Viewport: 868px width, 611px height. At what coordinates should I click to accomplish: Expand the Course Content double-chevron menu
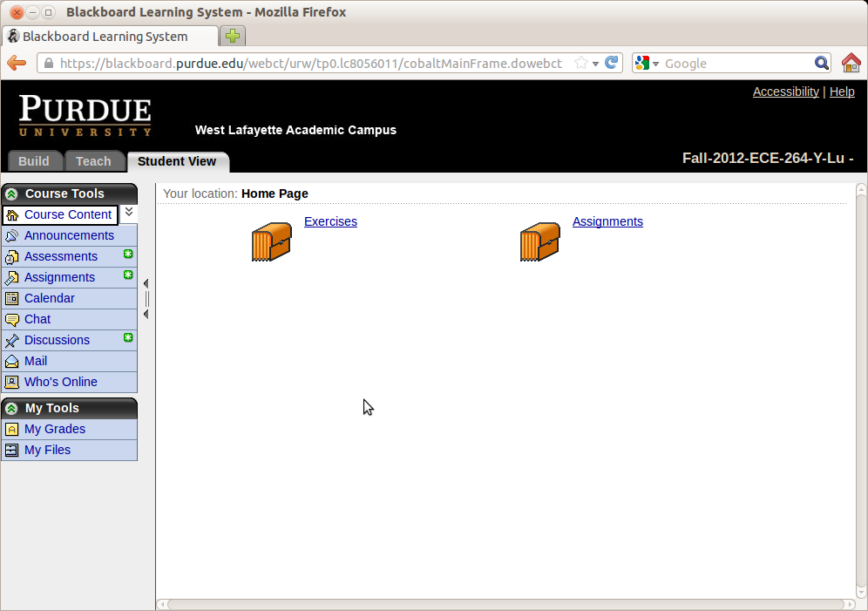pyautogui.click(x=128, y=212)
